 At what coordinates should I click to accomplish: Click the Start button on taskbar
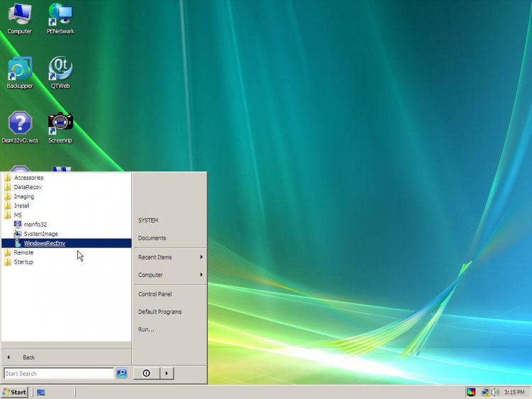14,392
